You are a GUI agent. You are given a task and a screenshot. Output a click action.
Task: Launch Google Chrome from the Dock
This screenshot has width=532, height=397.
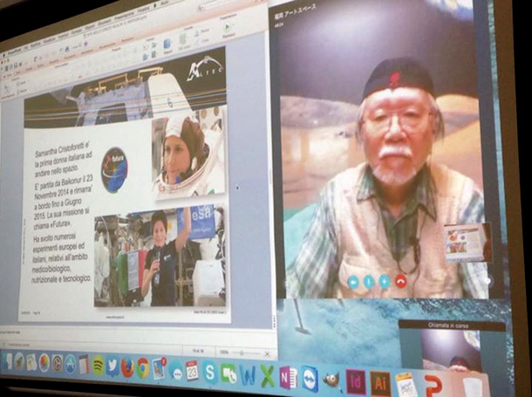[143, 368]
